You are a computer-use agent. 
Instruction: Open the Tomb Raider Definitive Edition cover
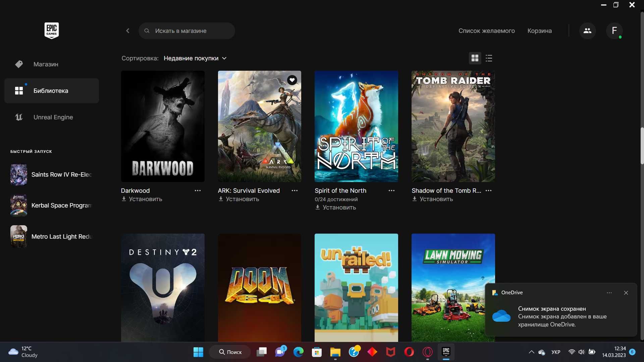[453, 126]
